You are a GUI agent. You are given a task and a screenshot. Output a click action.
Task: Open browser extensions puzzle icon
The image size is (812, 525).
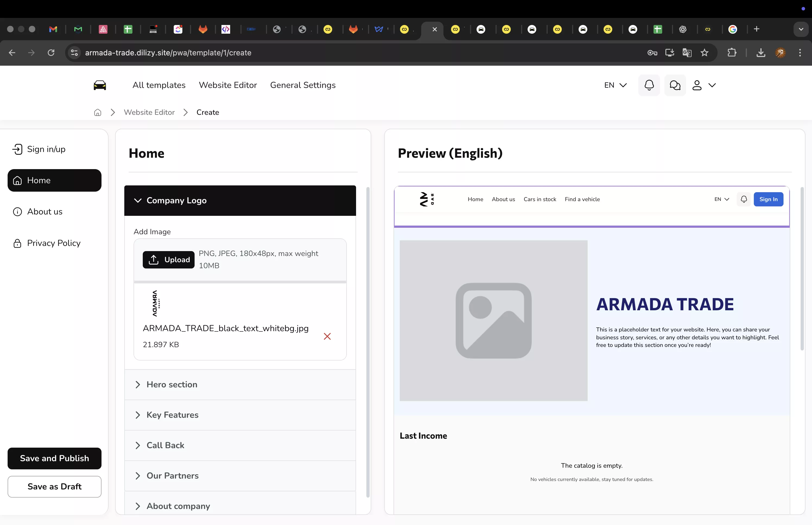coord(732,53)
